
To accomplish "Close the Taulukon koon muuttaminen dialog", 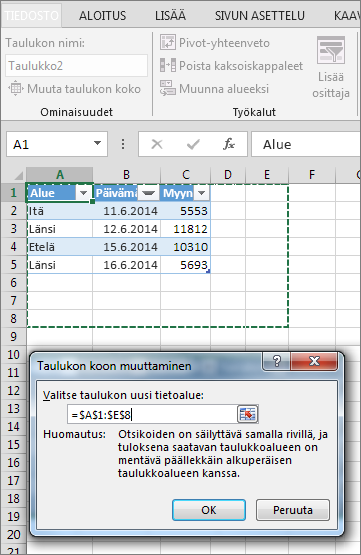I will point(314,361).
